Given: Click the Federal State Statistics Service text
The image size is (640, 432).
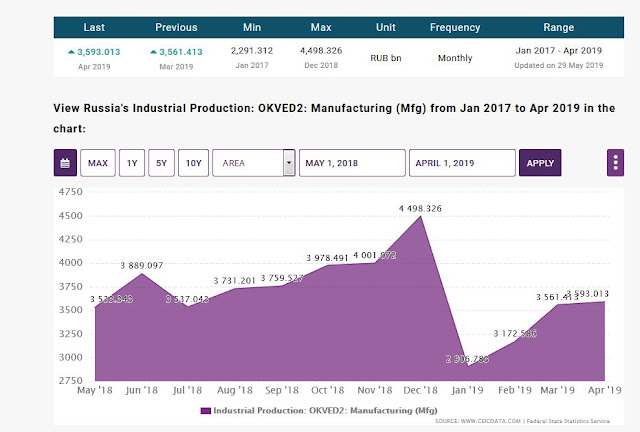Looking at the screenshot, I should click(568, 421).
